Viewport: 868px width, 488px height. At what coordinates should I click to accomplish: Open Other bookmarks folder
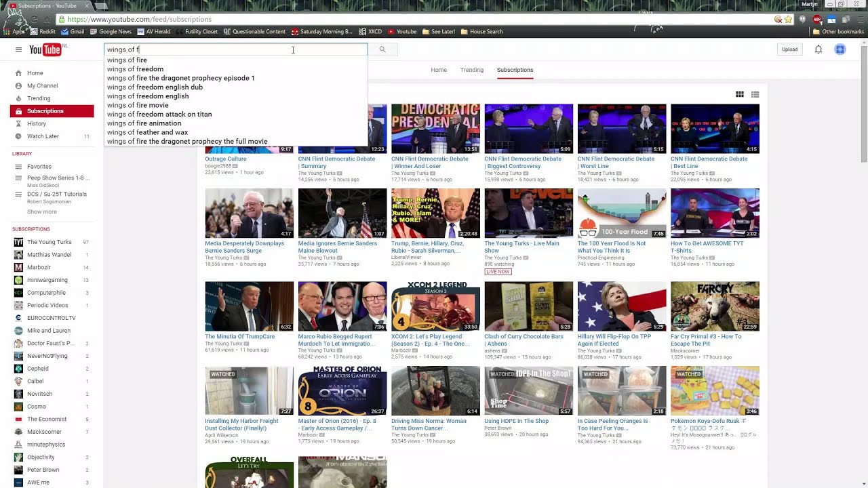click(x=837, y=31)
